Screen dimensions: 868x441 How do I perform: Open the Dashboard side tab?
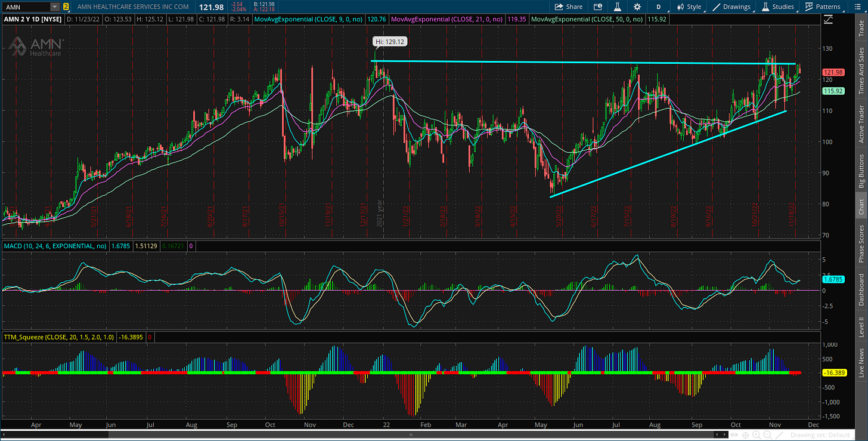861,289
